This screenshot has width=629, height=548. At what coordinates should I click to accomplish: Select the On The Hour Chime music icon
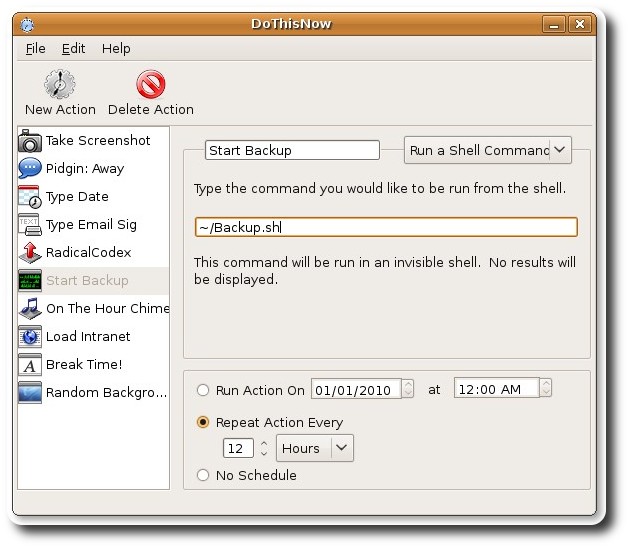pyautogui.click(x=30, y=309)
